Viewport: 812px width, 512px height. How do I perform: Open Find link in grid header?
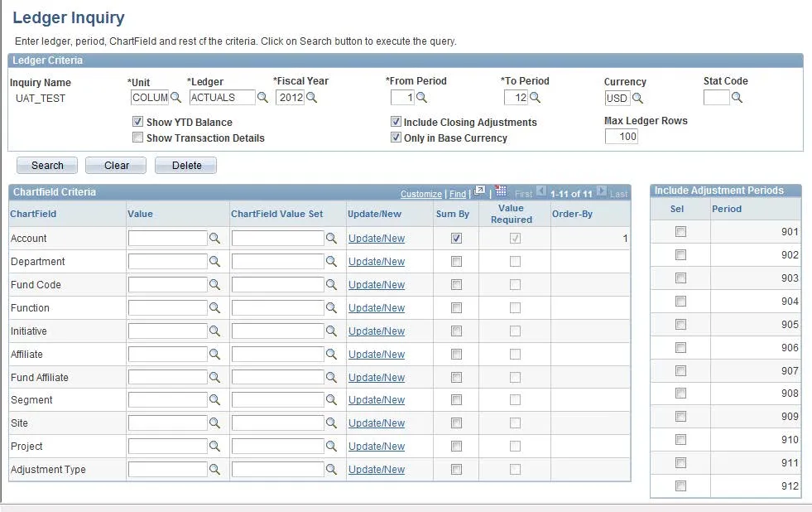457,194
